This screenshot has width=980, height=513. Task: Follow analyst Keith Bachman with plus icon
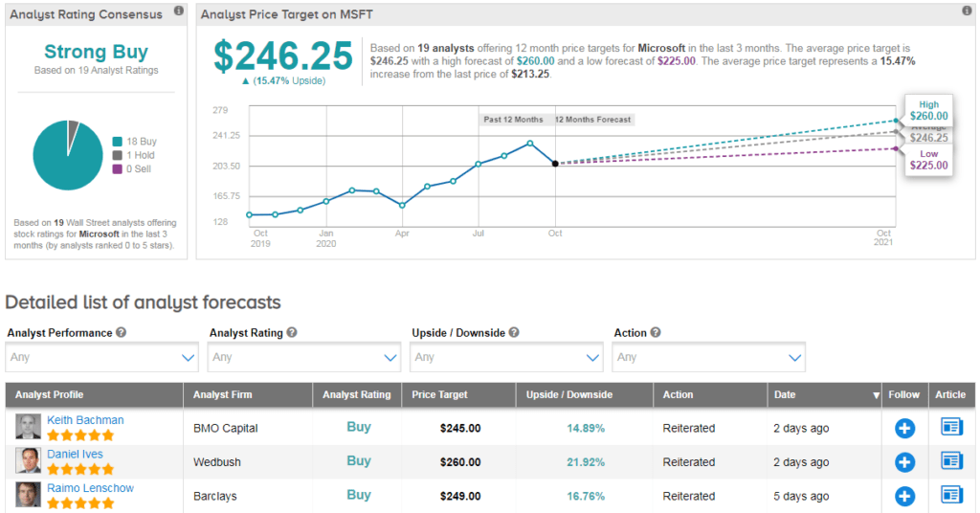tap(904, 428)
